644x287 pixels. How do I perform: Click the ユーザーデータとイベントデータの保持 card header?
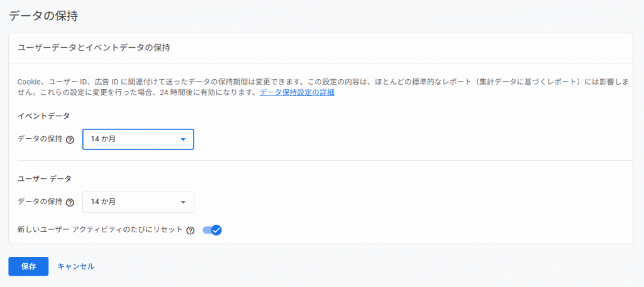94,48
